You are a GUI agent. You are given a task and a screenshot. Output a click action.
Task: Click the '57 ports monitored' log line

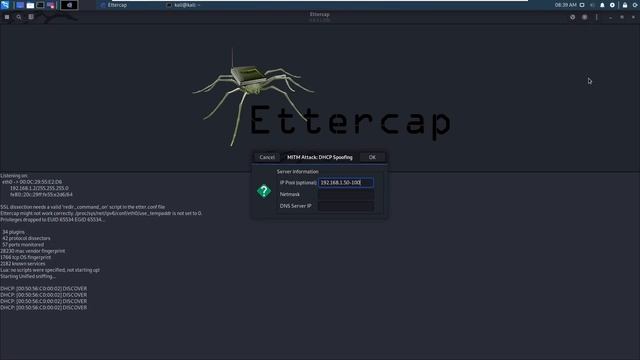coord(23,244)
